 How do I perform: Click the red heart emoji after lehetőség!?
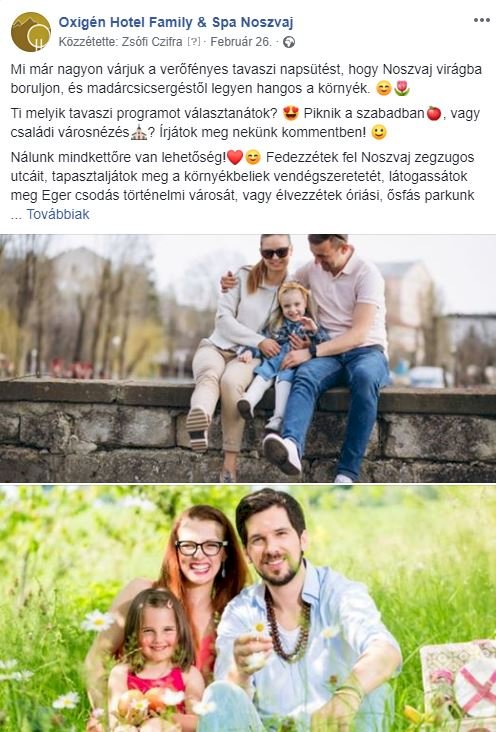235,157
